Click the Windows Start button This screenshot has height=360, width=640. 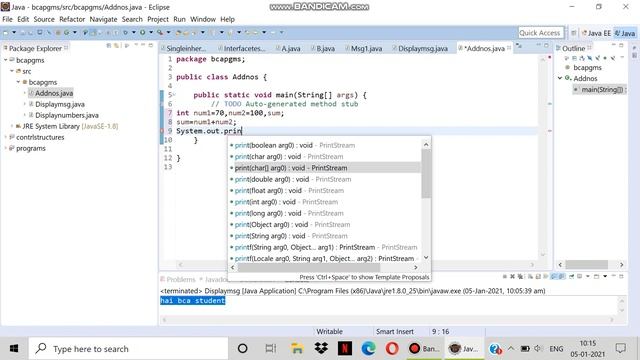[x=14, y=349]
